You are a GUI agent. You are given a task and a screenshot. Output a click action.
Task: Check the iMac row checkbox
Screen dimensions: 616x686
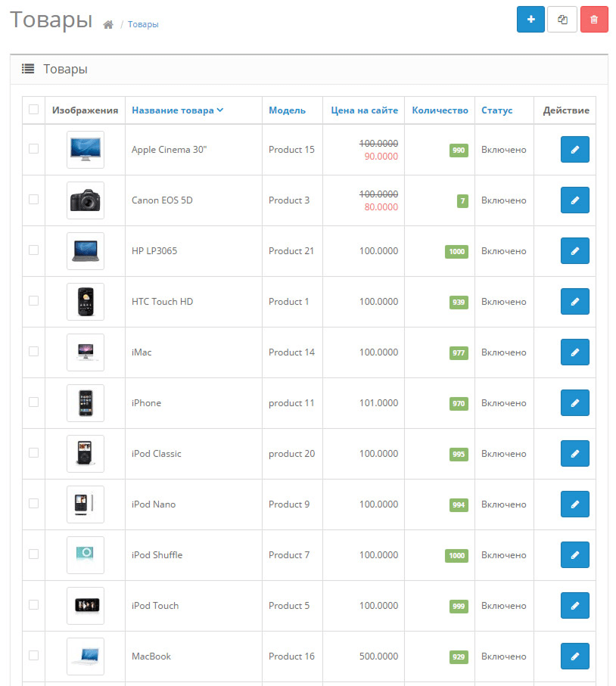(x=34, y=351)
